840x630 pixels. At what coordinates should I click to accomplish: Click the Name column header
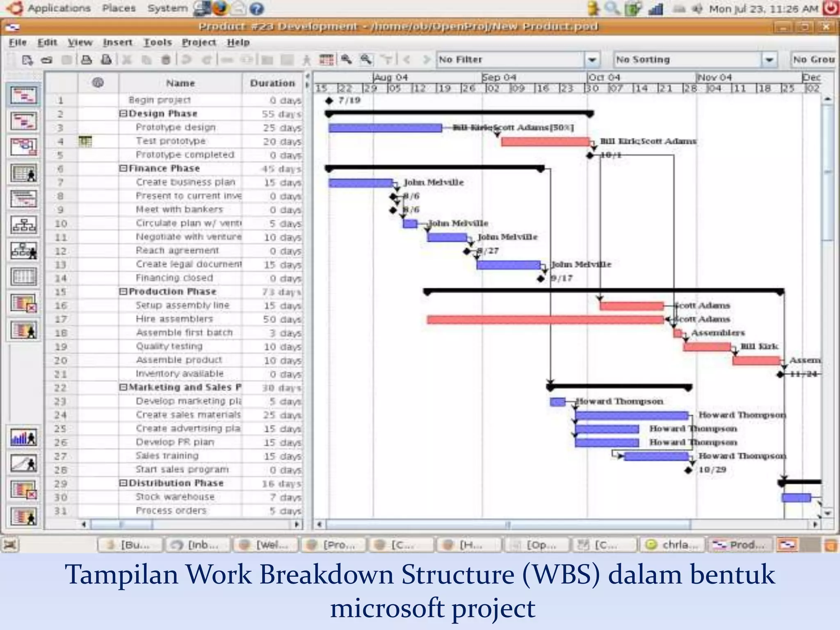180,83
